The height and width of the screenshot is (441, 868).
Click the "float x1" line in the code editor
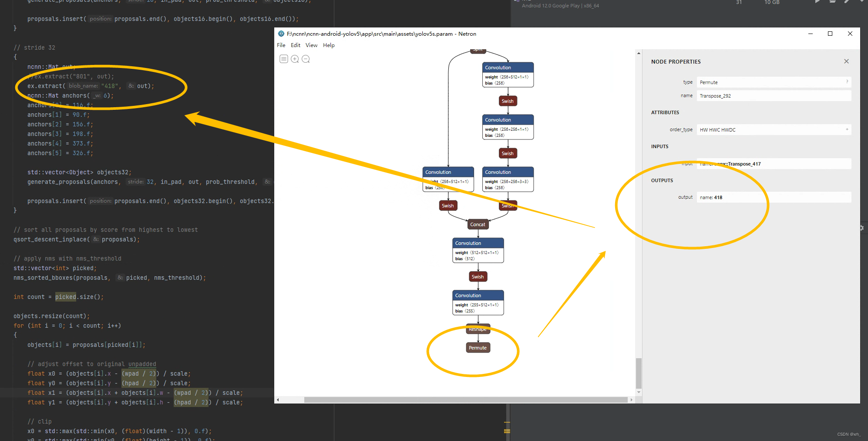click(135, 393)
